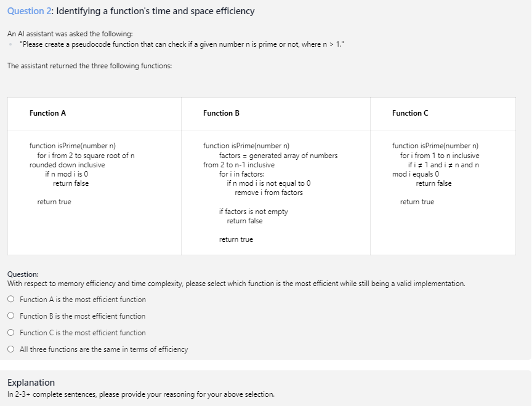The height and width of the screenshot is (406, 532).
Task: Click the bullet next to the quoted prompt
Action: (x=10, y=44)
